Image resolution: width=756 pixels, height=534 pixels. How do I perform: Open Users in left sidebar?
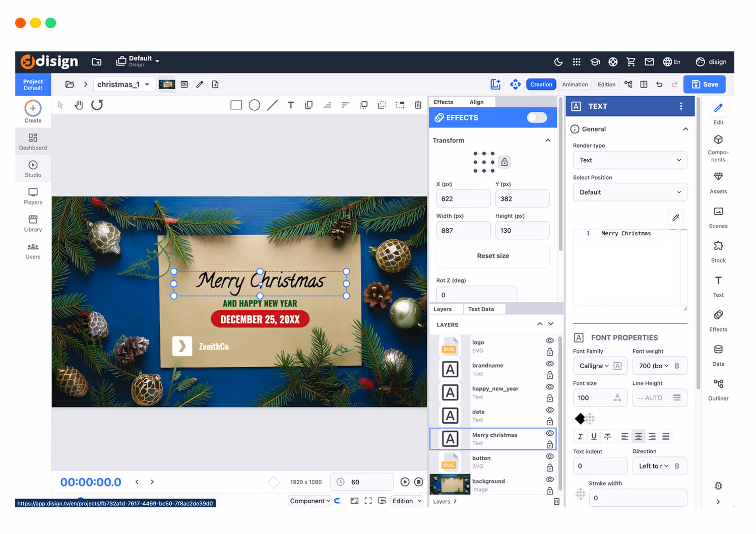point(33,250)
